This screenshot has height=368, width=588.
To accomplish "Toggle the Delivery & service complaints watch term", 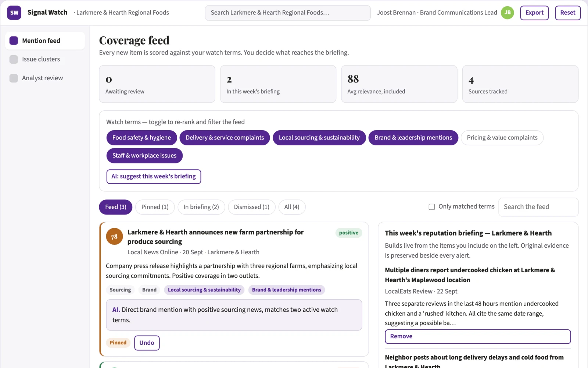I will click(225, 138).
